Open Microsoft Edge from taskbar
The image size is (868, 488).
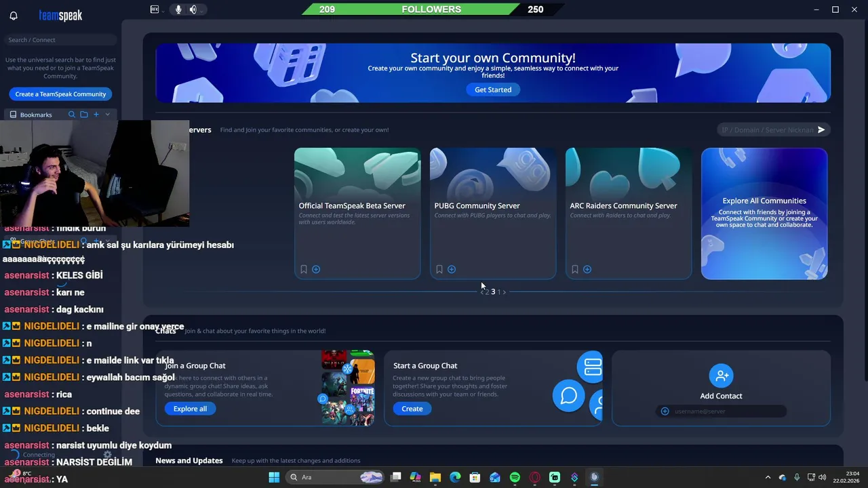(x=455, y=477)
